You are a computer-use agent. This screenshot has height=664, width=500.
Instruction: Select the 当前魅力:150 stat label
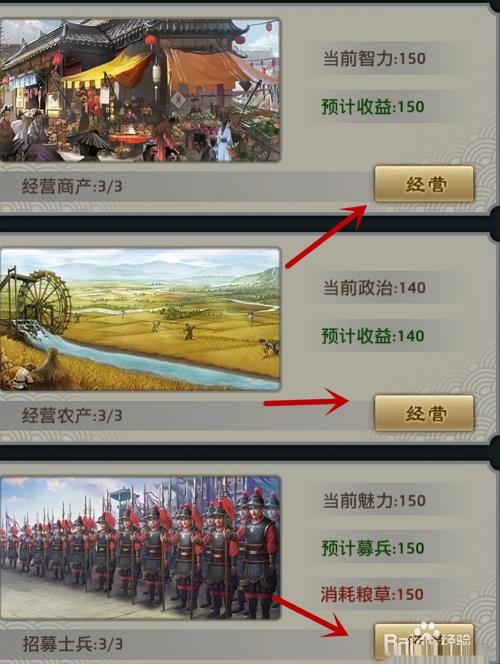374,501
